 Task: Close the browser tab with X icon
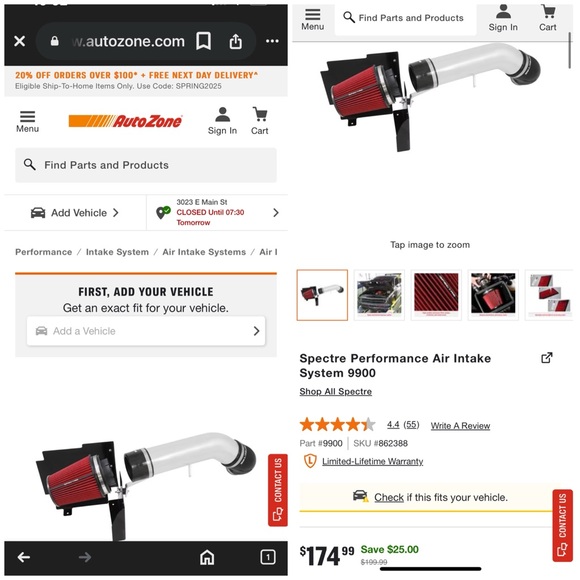click(20, 41)
